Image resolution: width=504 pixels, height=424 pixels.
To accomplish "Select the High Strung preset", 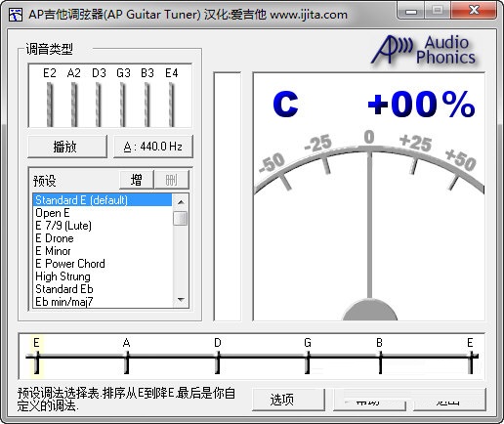I will [x=103, y=276].
